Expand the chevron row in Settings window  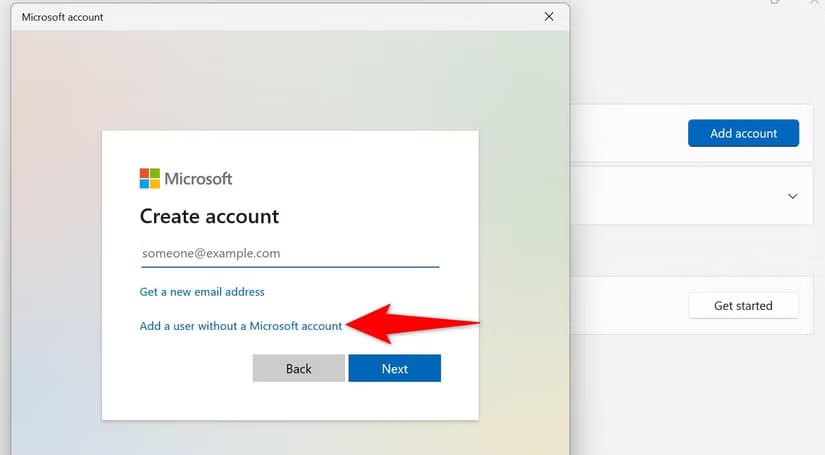pos(792,196)
